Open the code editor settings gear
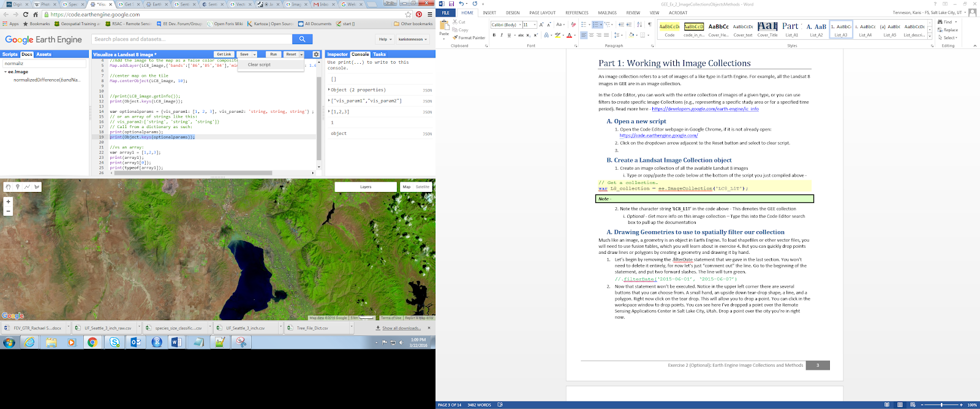The width and height of the screenshot is (980, 409). [317, 54]
